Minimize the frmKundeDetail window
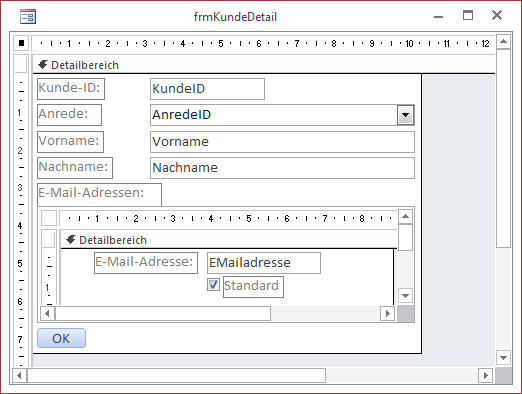Viewport: 522px width, 394px height. (439, 16)
